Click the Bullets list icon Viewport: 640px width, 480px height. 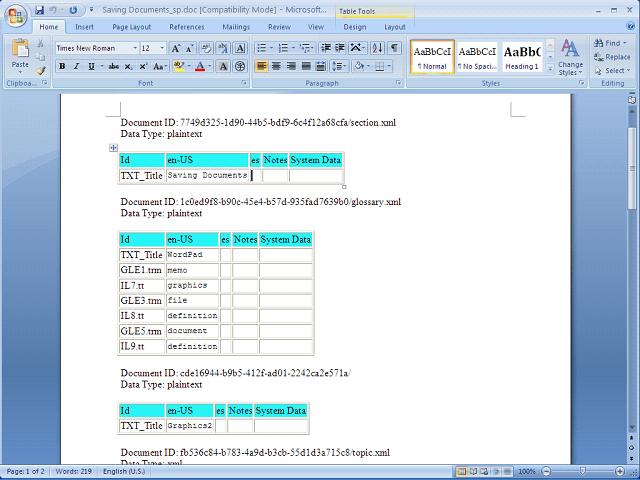point(261,48)
